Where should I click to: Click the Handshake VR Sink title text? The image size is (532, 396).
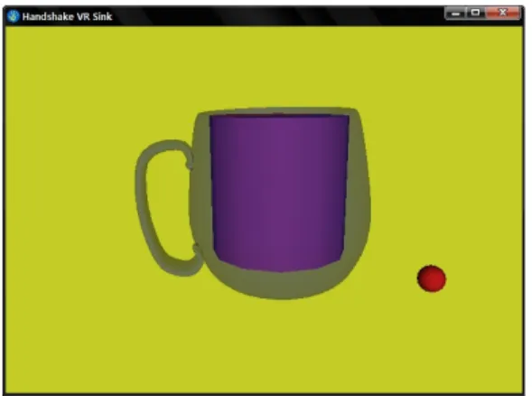[x=67, y=16]
